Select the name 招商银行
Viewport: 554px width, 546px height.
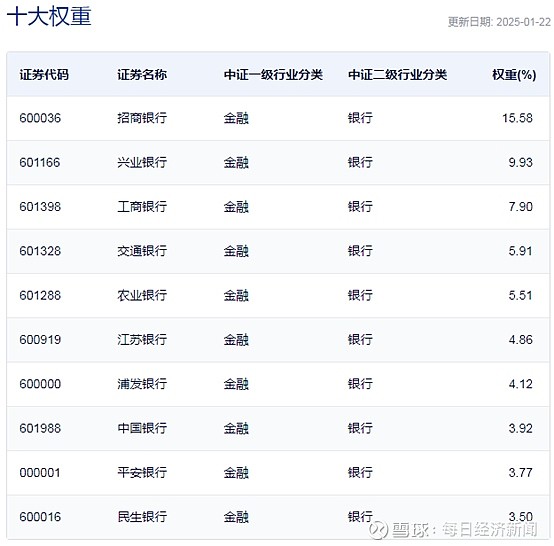[142, 118]
